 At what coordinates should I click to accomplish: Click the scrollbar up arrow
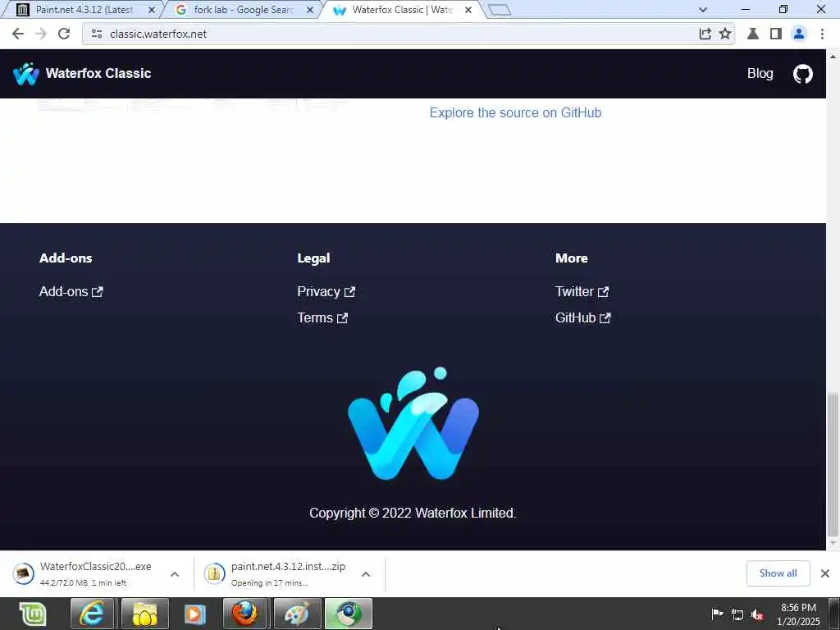click(x=833, y=56)
